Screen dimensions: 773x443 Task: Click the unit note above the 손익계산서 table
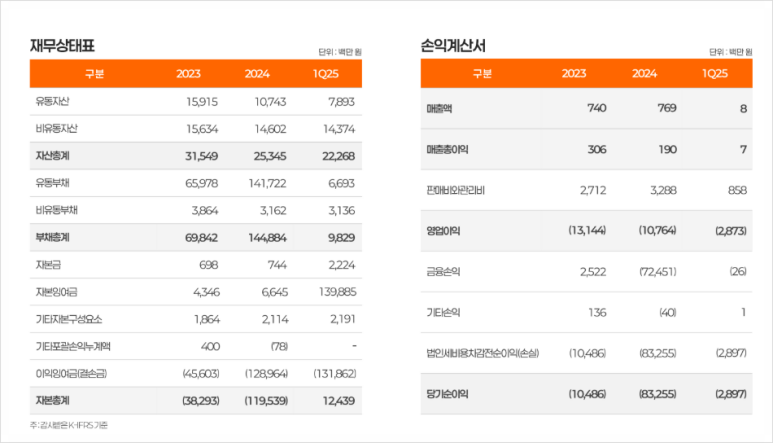click(731, 52)
